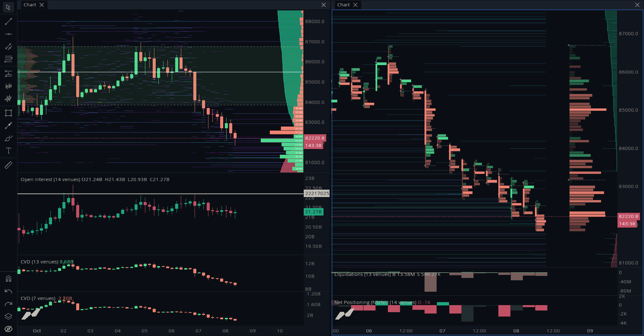Screen dimensions: 644x336
Task: Click the 88000.0 label on left price axis
Action: (x=315, y=21)
